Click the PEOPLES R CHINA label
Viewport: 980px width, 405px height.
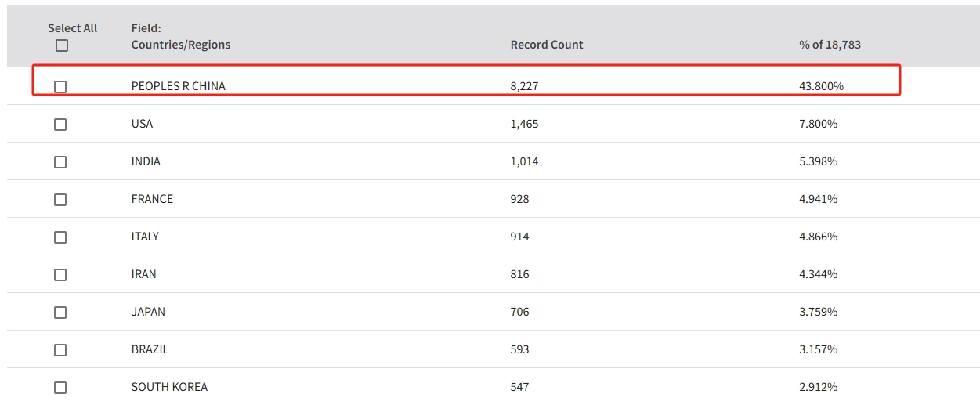pos(178,86)
